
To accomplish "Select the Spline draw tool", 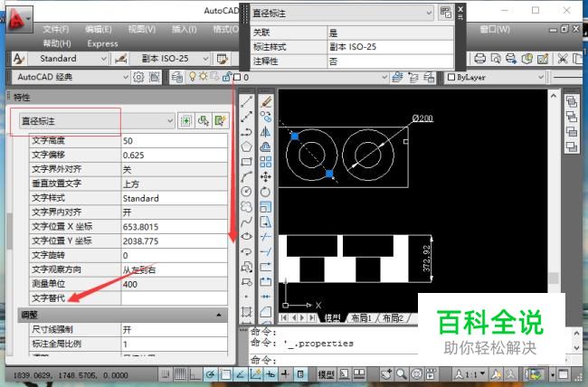I will (246, 222).
